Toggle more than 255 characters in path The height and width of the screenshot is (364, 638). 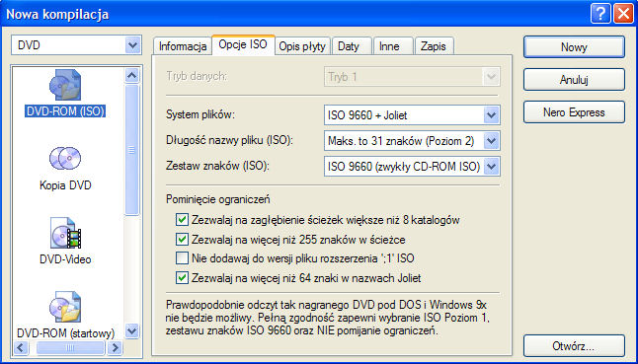click(182, 240)
